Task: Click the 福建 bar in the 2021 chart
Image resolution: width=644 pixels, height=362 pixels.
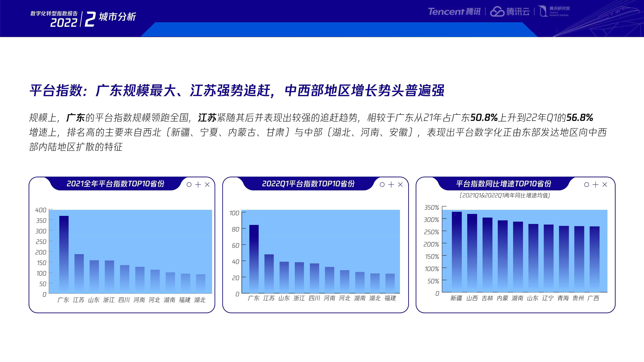Action: click(185, 283)
